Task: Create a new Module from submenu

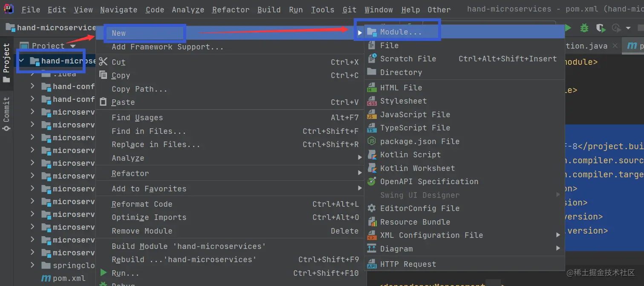Action: (x=465, y=32)
